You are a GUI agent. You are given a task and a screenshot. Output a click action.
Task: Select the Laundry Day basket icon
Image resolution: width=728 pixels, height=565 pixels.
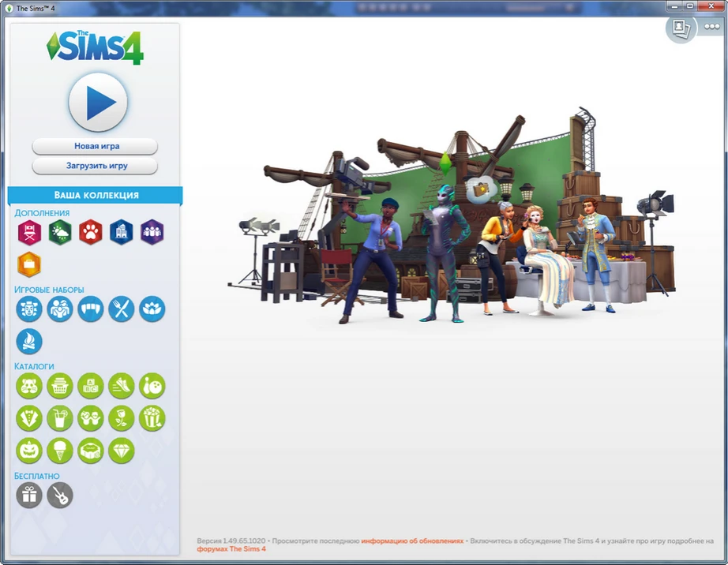(x=60, y=386)
